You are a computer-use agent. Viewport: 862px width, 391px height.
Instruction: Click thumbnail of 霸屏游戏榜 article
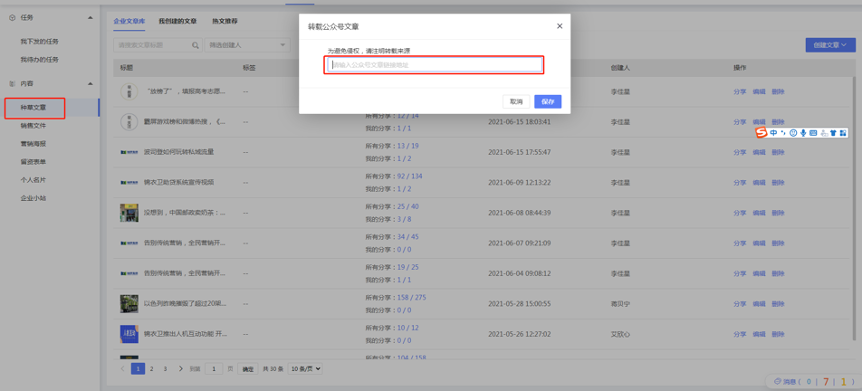click(129, 122)
